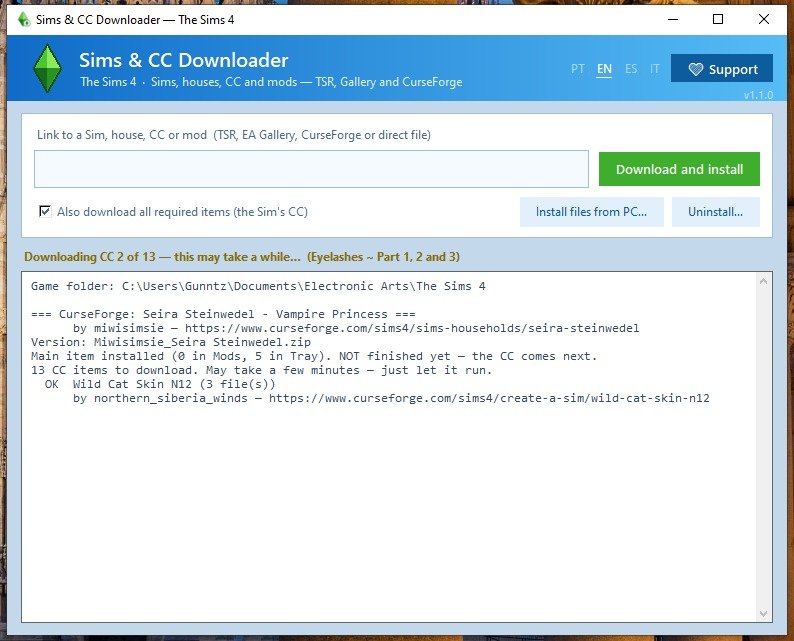
Task: Click the 'Downloading CC 2 of 13' status
Action: click(242, 257)
